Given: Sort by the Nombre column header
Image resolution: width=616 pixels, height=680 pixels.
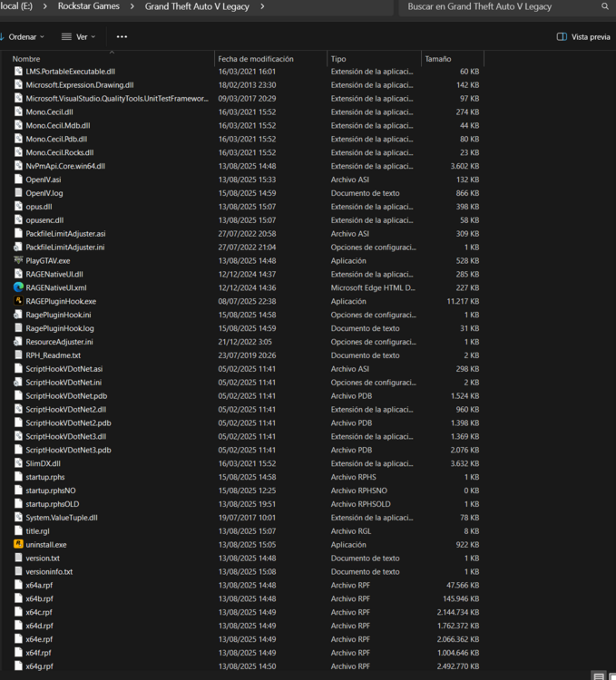Looking at the screenshot, I should (26, 59).
